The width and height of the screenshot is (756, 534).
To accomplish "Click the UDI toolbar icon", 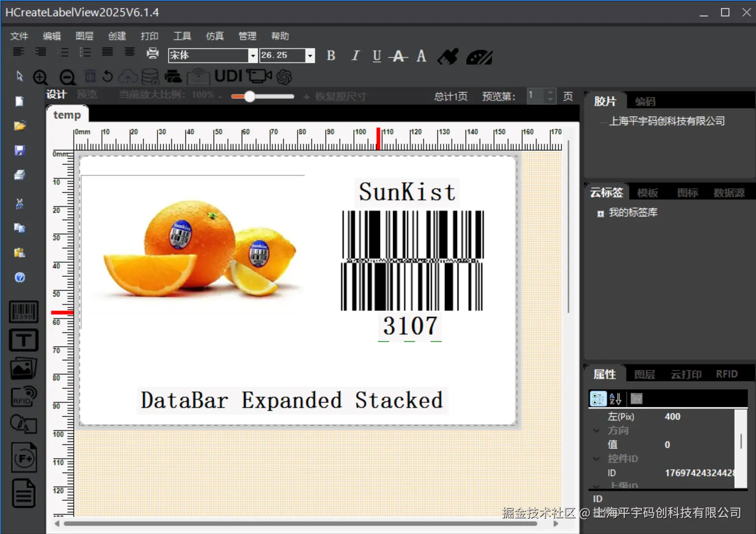I will pos(229,76).
